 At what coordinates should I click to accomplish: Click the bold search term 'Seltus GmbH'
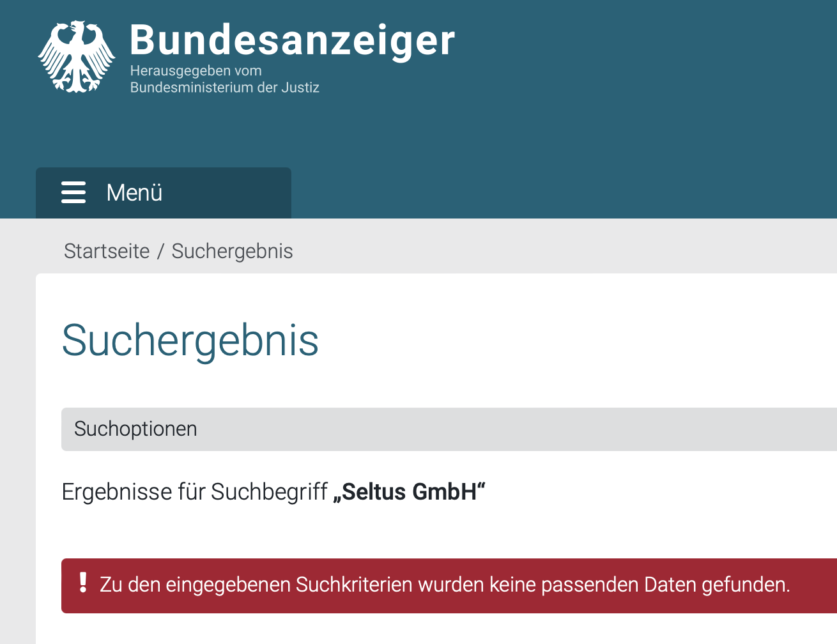(x=409, y=492)
